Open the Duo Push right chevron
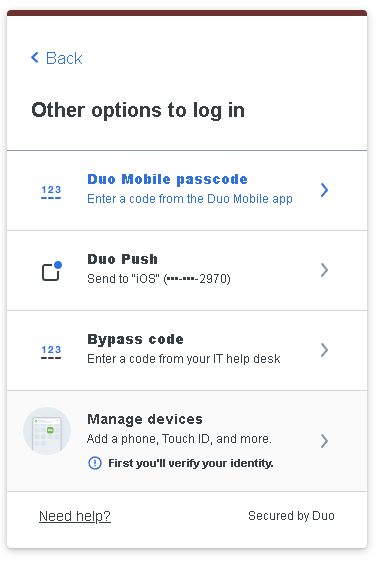 (324, 270)
